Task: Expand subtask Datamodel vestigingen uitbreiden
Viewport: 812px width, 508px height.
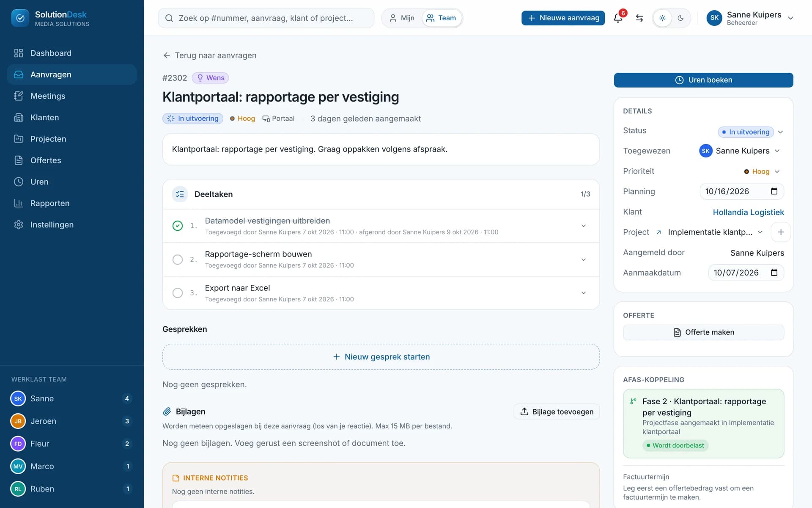Action: (583, 226)
